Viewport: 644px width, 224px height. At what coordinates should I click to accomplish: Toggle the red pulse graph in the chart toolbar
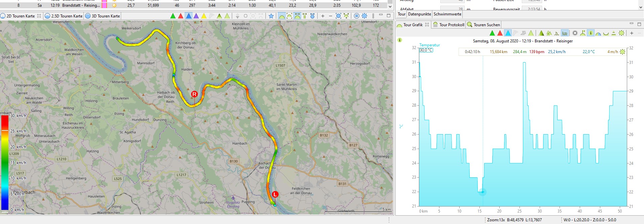point(500,33)
